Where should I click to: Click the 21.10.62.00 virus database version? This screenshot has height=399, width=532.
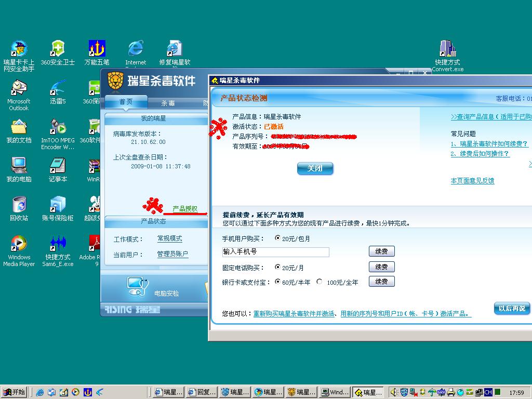coord(148,142)
